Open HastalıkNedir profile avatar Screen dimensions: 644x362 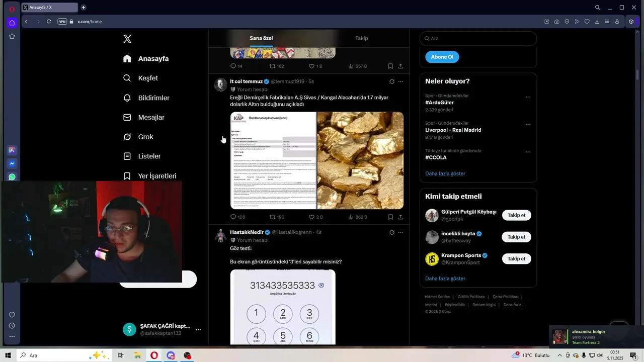click(x=220, y=235)
